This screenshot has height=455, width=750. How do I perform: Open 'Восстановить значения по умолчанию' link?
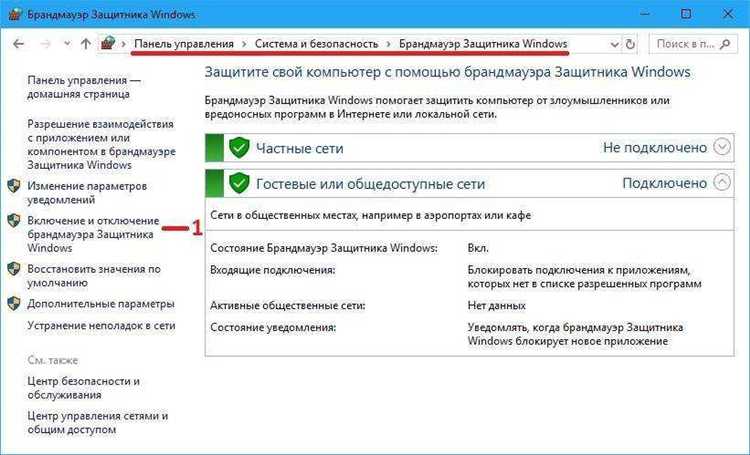pyautogui.click(x=94, y=276)
